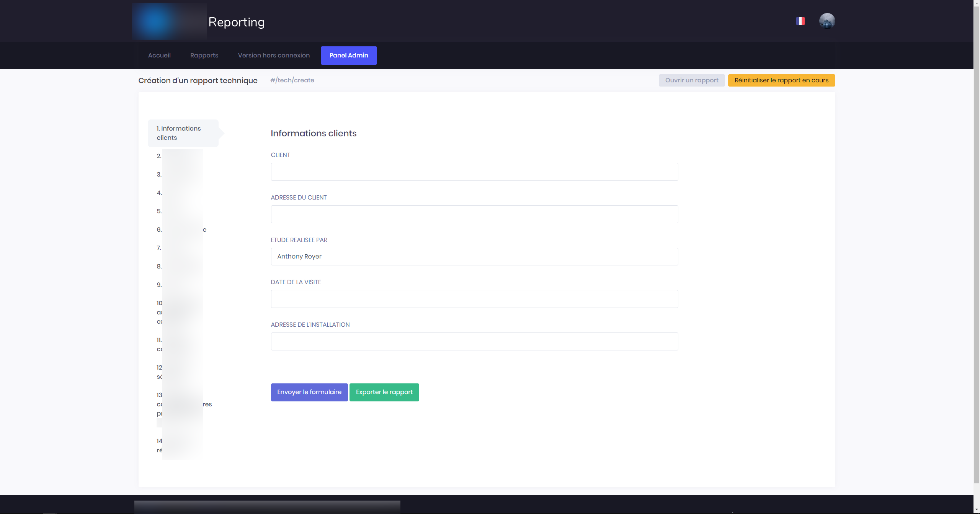The width and height of the screenshot is (980, 514).
Task: Go to the Accueil menu item
Action: click(159, 56)
